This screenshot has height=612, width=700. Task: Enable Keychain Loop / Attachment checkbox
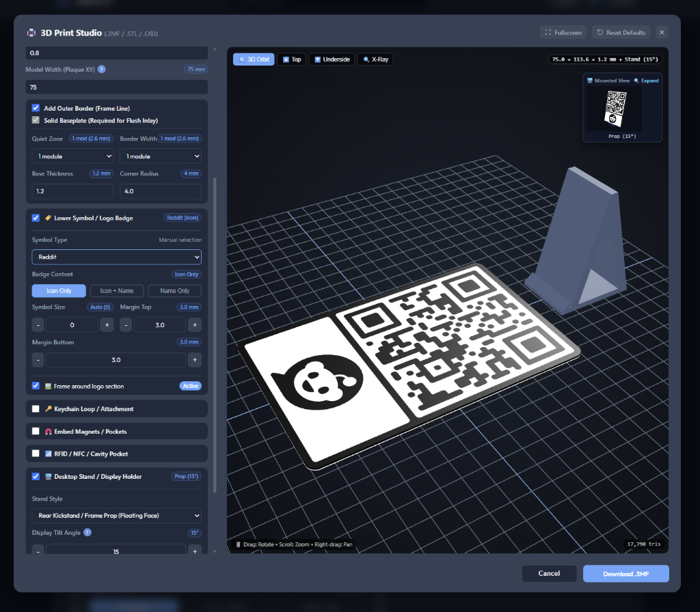pyautogui.click(x=36, y=408)
